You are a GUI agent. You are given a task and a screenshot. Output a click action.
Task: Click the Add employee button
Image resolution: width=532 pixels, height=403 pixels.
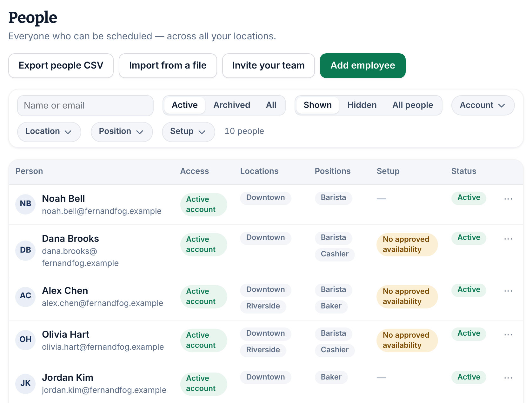pyautogui.click(x=362, y=66)
